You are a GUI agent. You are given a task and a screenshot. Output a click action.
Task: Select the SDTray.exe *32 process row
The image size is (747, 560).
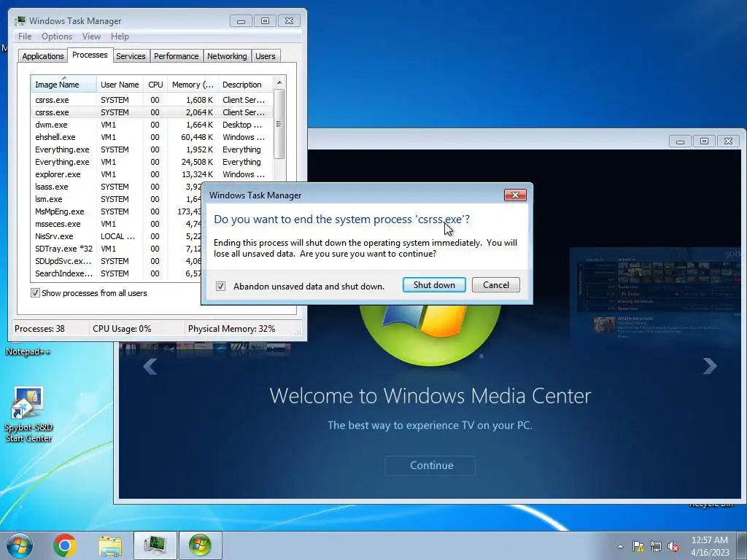[116, 249]
